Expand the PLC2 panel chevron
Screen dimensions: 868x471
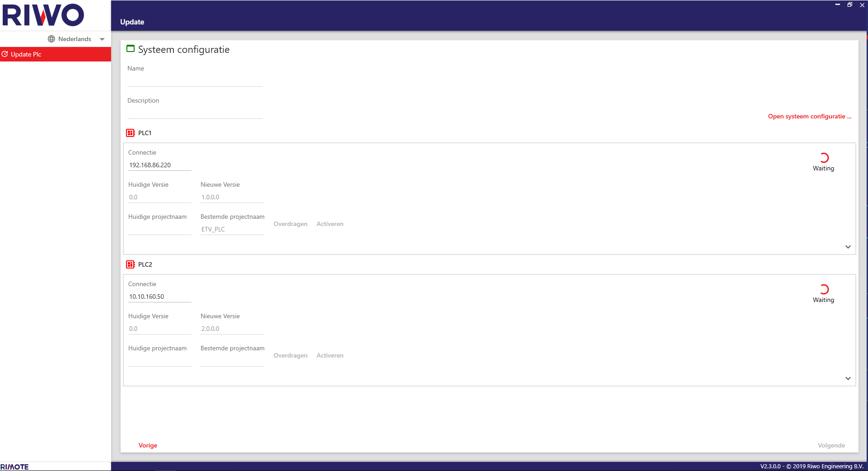click(x=848, y=378)
